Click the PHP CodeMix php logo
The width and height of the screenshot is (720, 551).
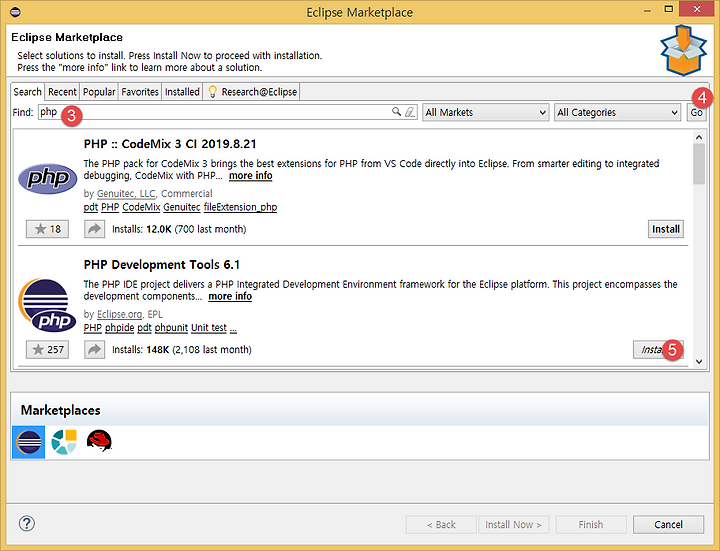[47, 179]
